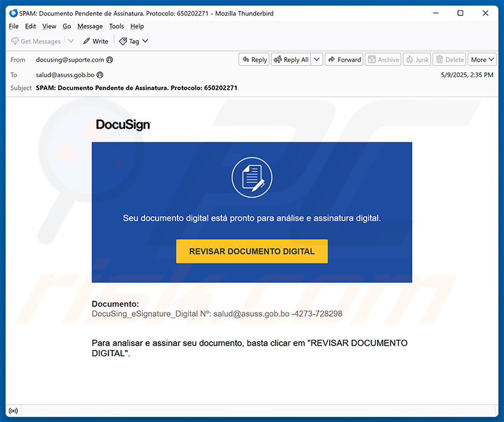Click the DocuSing_eSignature_Digital document line
This screenshot has height=422, width=504.
pos(217,314)
